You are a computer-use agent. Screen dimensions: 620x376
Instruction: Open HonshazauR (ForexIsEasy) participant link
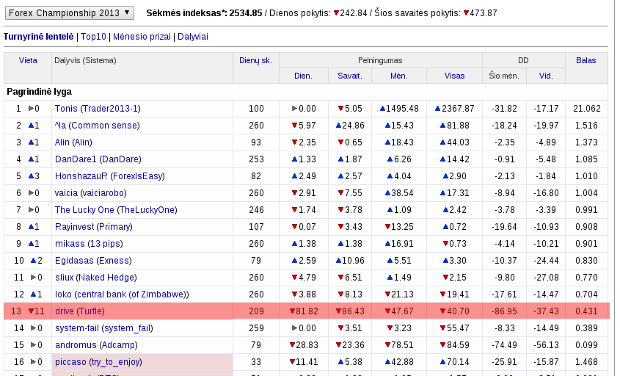[x=110, y=176]
